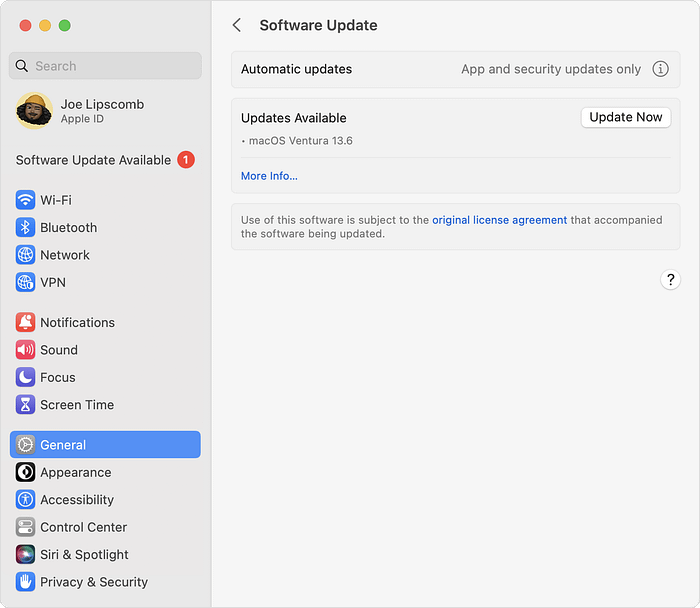Go back with the chevron arrow
The width and height of the screenshot is (700, 608).
click(x=237, y=25)
